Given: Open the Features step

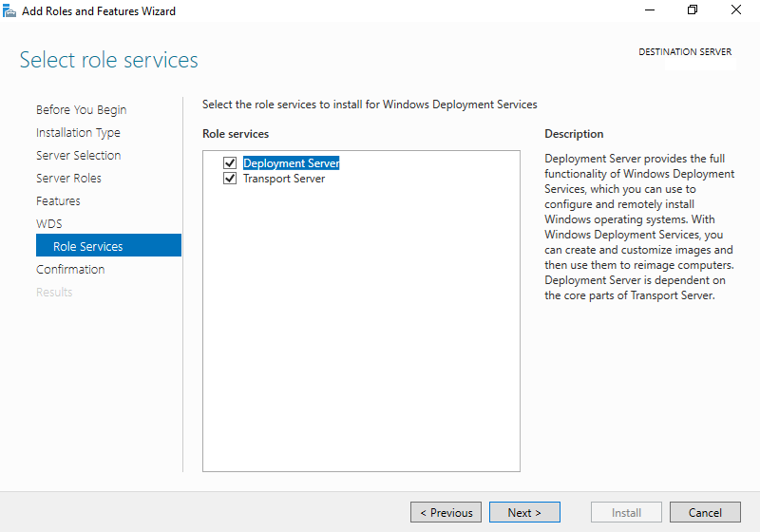Looking at the screenshot, I should [58, 201].
